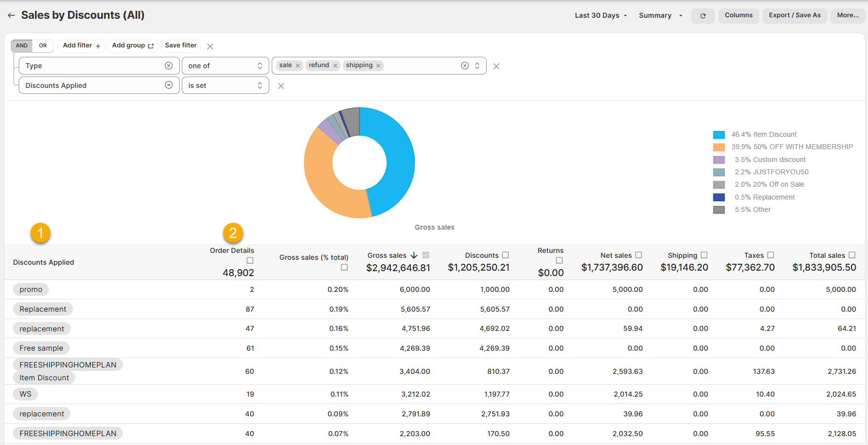
Task: Click the Gross sales sort arrow
Action: pyautogui.click(x=414, y=255)
